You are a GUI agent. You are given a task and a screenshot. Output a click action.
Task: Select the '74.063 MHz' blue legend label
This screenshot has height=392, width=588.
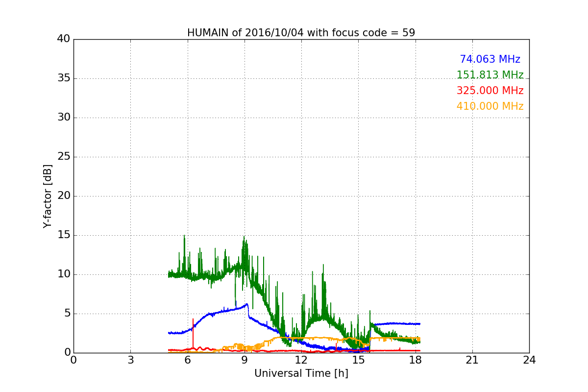490,59
